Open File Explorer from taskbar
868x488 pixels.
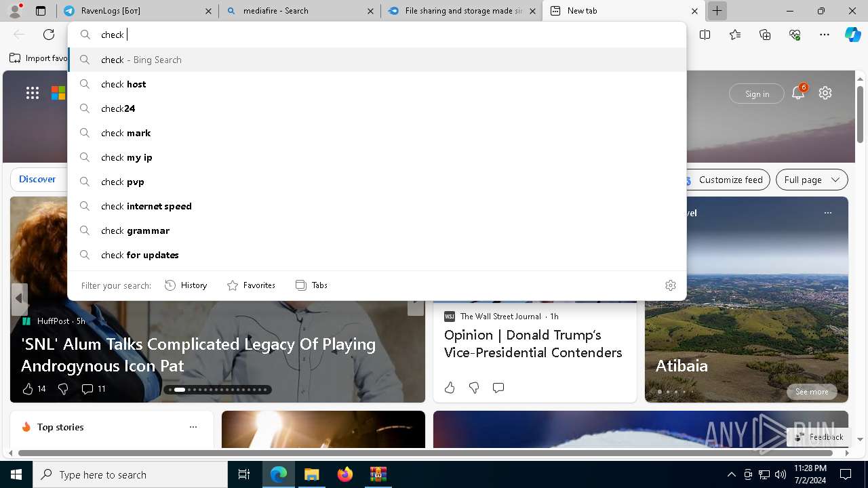(311, 474)
